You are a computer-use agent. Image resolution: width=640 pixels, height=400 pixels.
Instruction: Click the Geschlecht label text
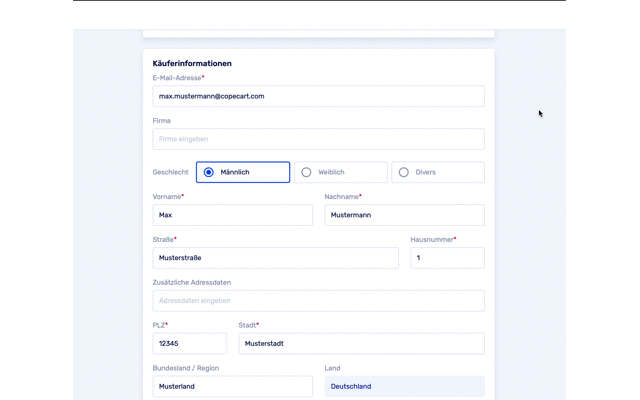click(170, 172)
